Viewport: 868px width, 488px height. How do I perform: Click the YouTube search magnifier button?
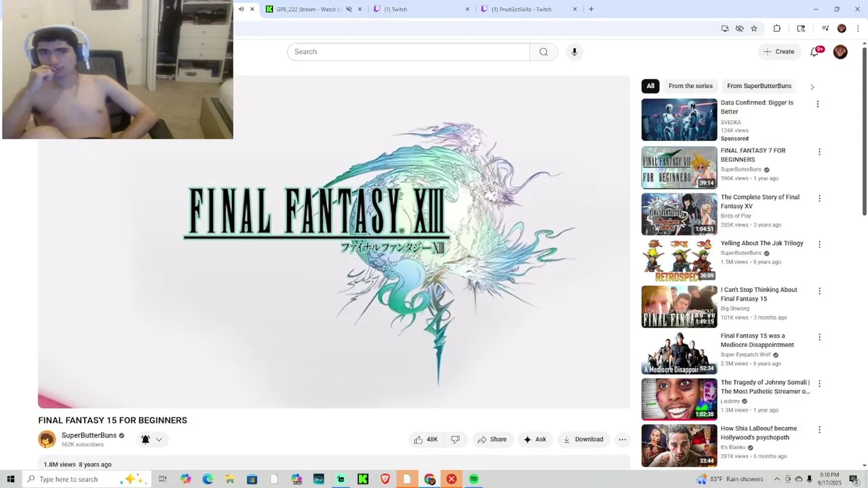[543, 52]
